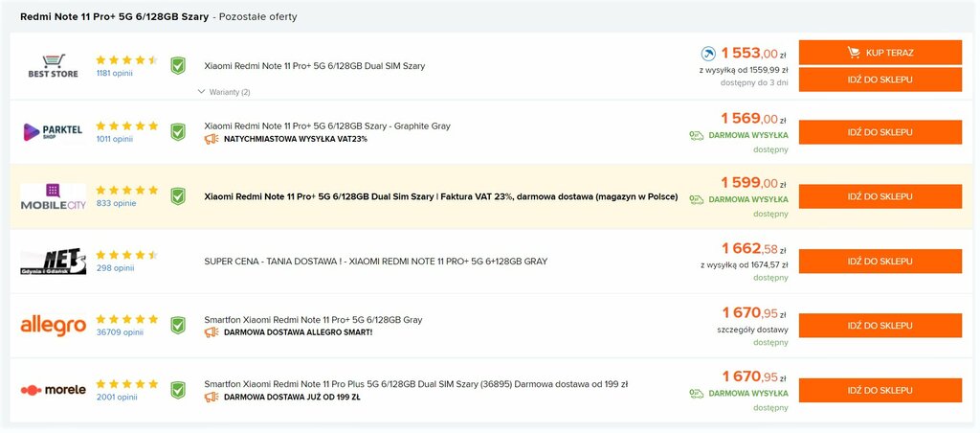Open the 2001 opinii reviews link
980x433 pixels.
coord(116,397)
